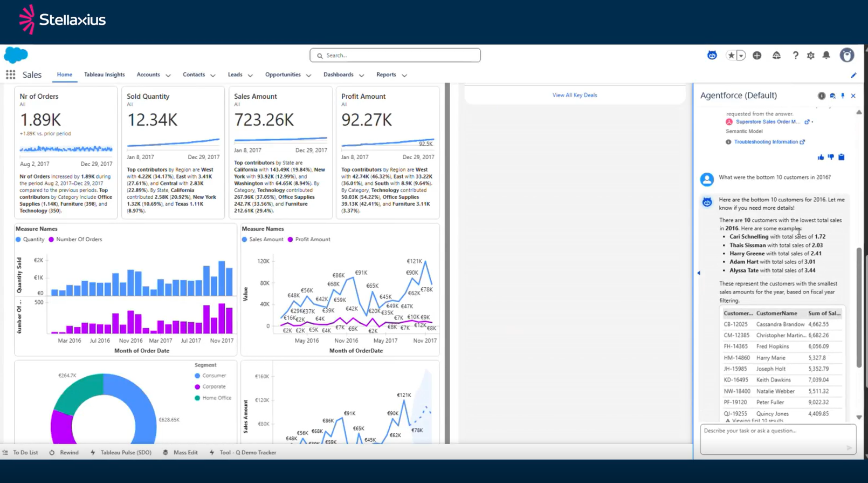
Task: Open the Setup gear icon
Action: coord(810,56)
